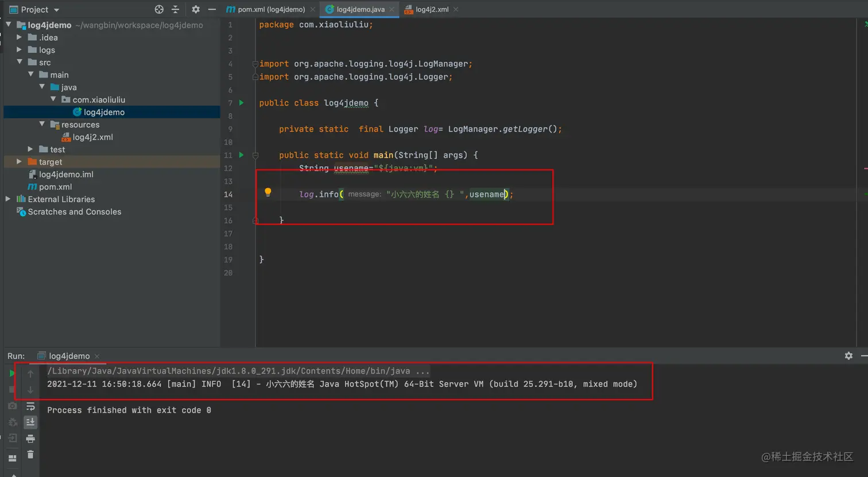Select log4jdemo.iml file in project tree
868x477 pixels.
pos(112,174)
